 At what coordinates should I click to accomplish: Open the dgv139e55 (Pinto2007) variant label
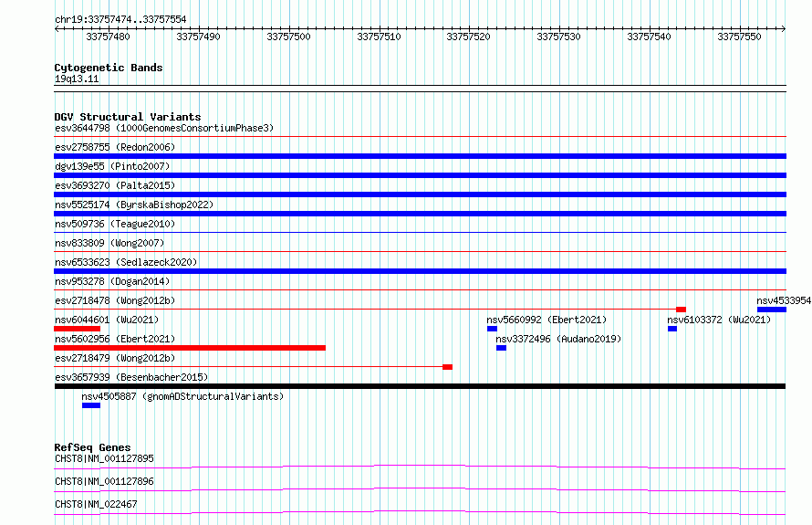coord(112,166)
